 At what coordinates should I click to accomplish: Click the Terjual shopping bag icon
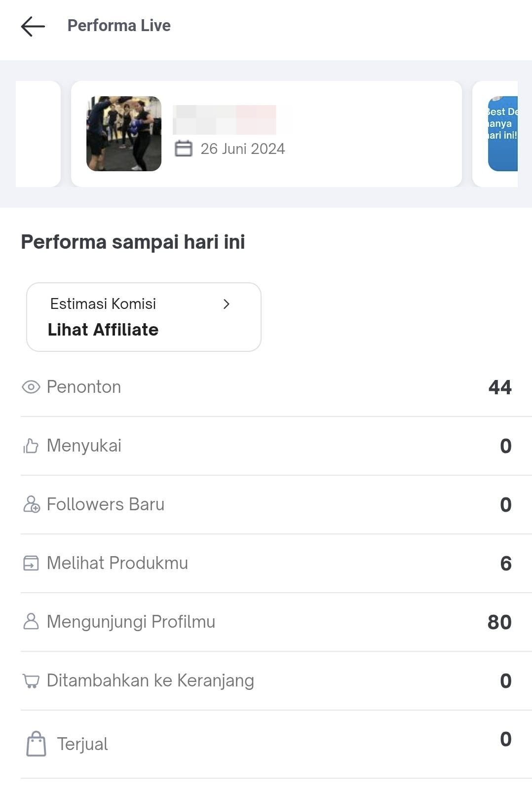[36, 744]
